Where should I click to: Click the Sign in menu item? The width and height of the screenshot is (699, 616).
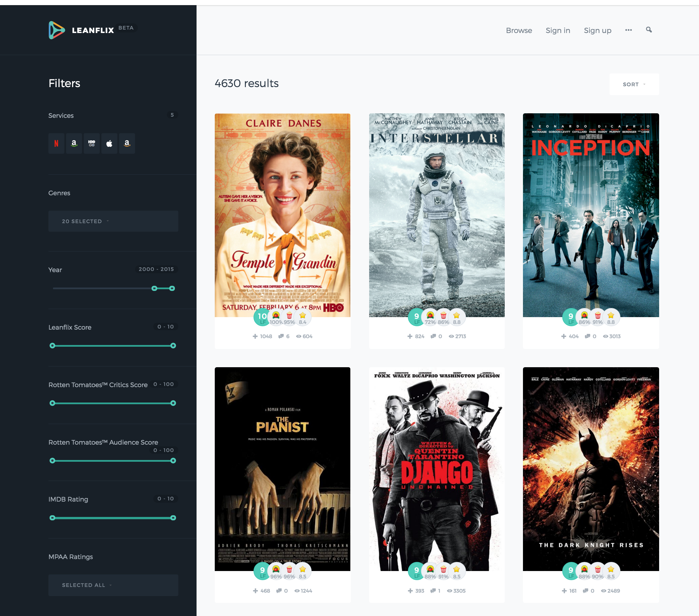558,30
